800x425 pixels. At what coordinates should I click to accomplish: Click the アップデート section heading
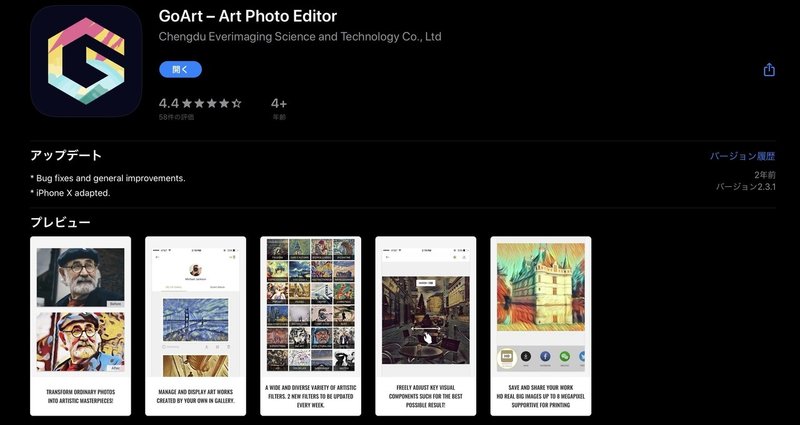click(x=66, y=156)
